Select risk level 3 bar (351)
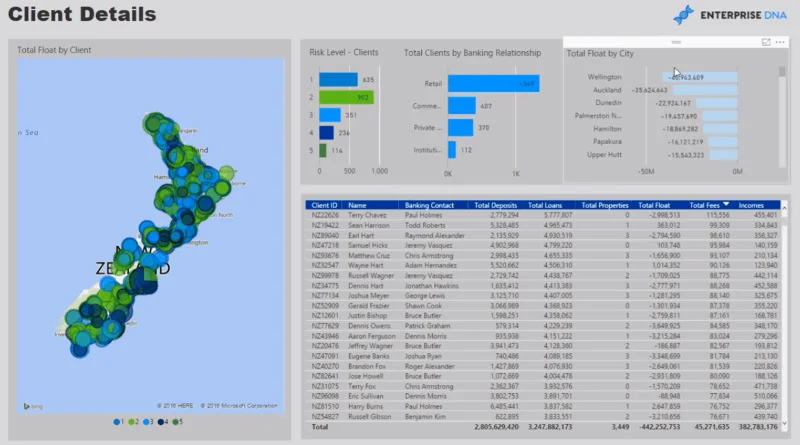 330,115
